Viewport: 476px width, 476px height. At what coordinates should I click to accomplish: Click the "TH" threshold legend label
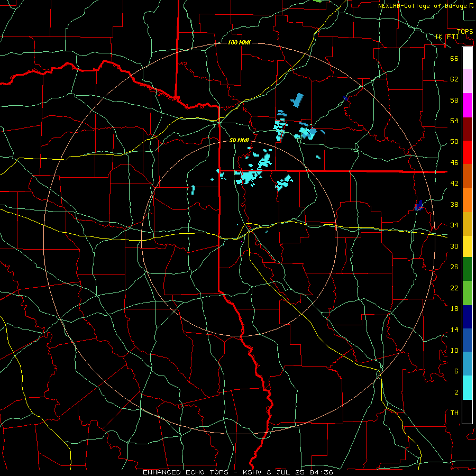pyautogui.click(x=454, y=413)
